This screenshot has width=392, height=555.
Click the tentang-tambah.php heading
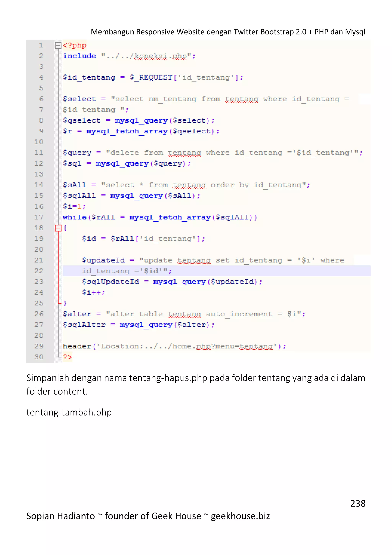[69, 412]
